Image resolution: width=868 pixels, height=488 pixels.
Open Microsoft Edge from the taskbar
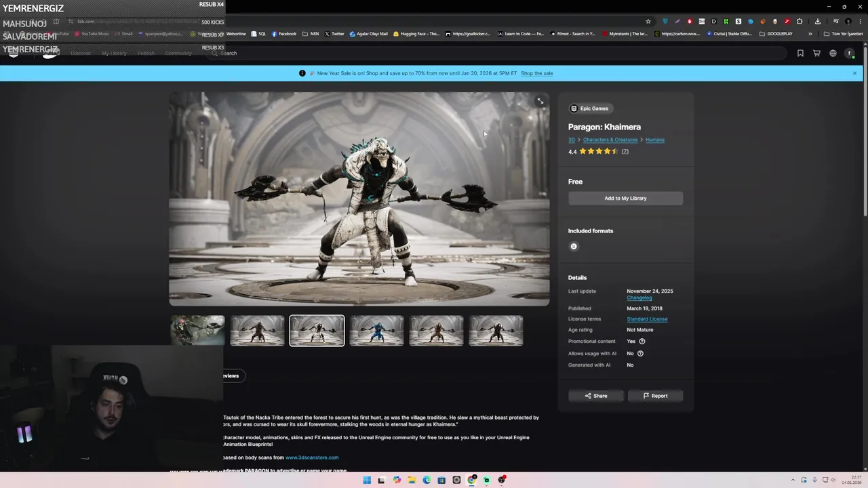coord(427,480)
